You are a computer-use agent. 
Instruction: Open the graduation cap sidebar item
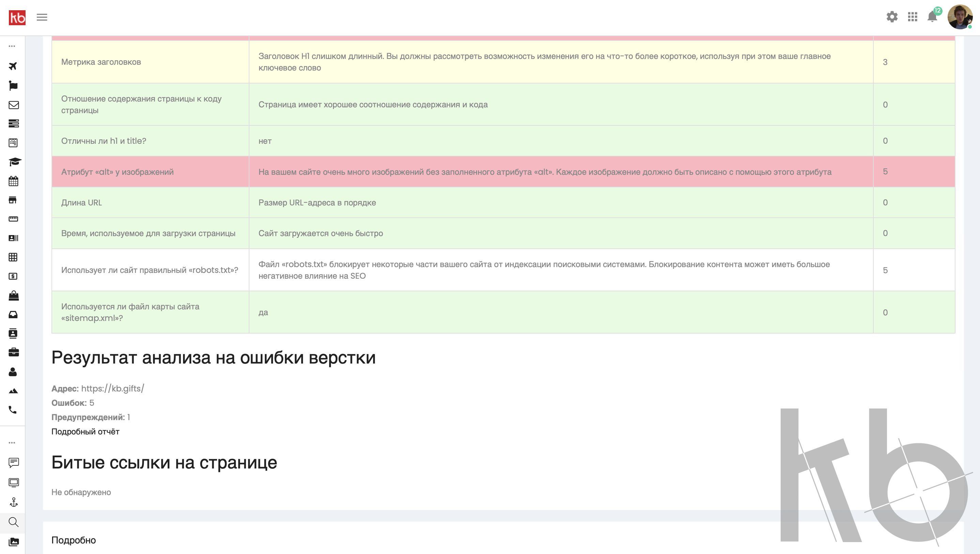[14, 162]
